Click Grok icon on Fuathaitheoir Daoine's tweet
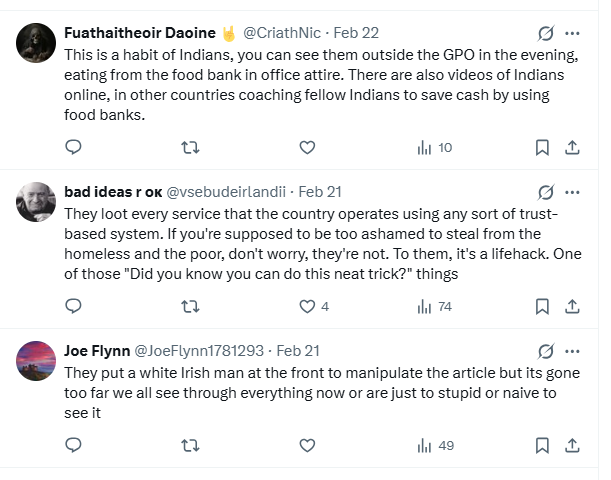This screenshot has width=611, height=480. 546,33
